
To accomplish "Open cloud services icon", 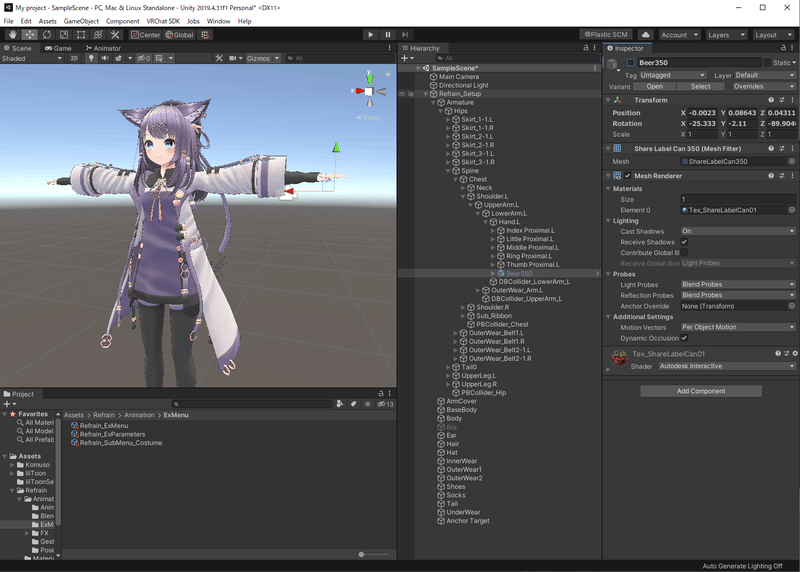I will click(645, 35).
